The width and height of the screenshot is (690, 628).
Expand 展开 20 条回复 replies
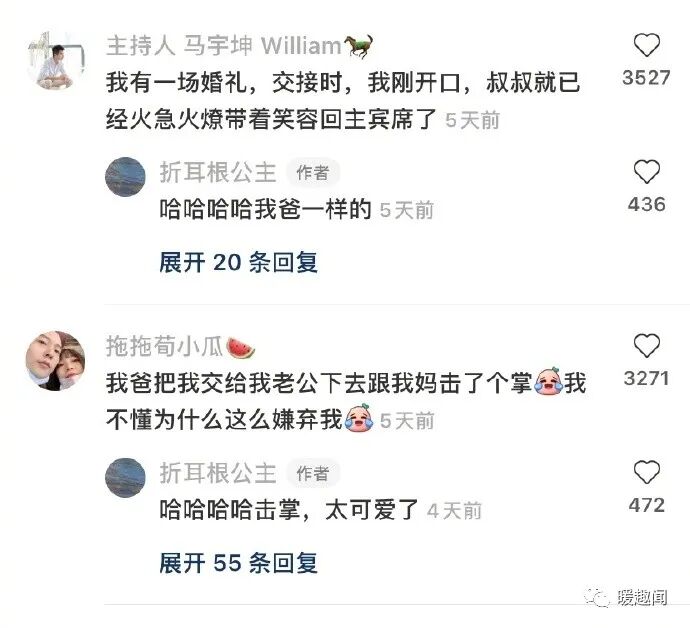(x=238, y=263)
